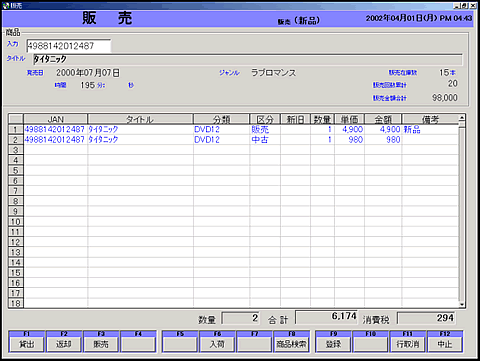Click タイタニック in row 1
The height and width of the screenshot is (361, 480).
[103, 129]
